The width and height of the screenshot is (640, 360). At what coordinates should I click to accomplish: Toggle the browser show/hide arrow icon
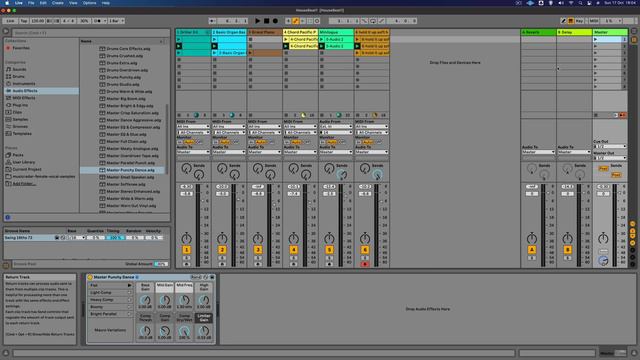(6, 31)
